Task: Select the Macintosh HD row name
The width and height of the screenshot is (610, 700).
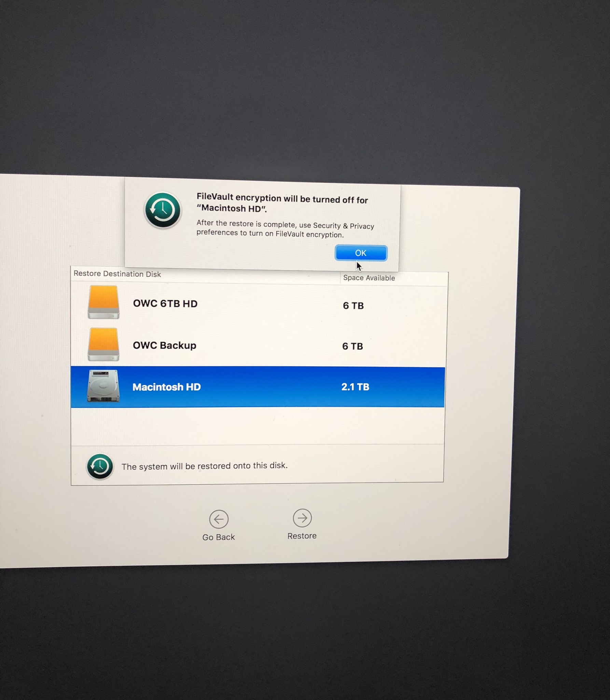Action: coord(167,387)
